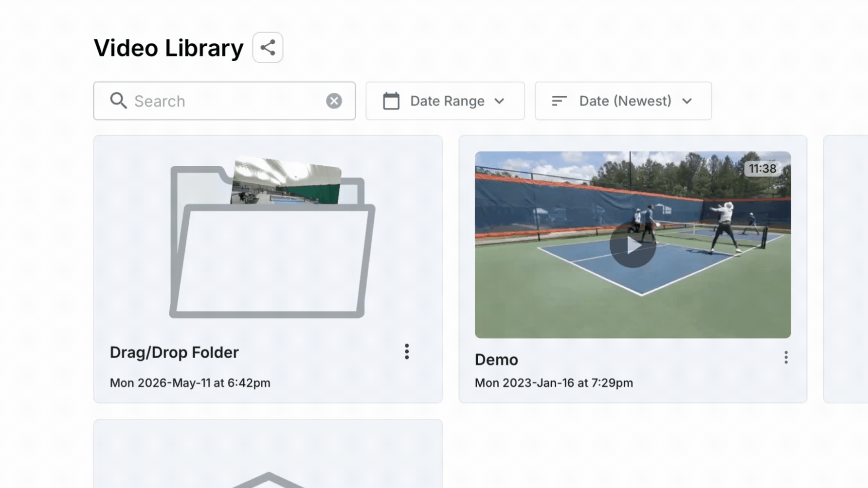Open the three-dot menu for Drag/Drop Folder

pos(407,351)
